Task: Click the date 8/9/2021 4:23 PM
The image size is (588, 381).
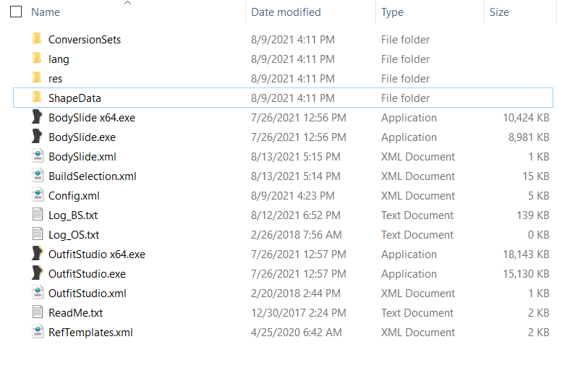Action: [x=292, y=196]
